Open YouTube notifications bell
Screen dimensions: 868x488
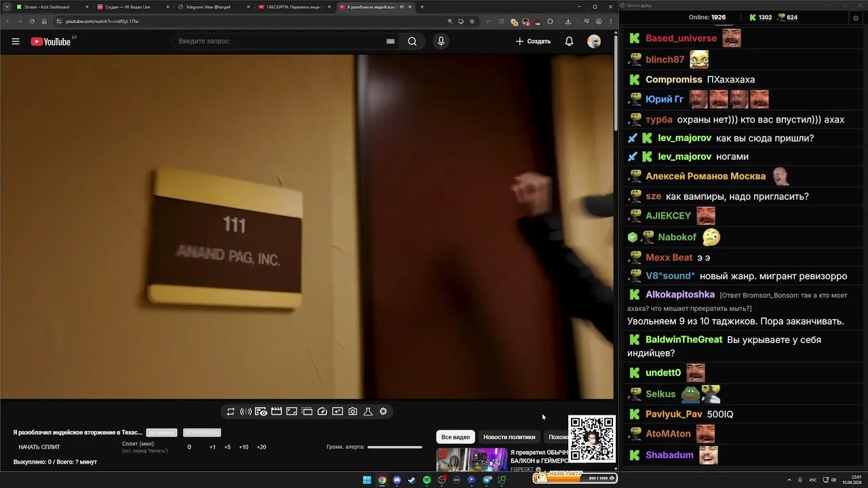[x=569, y=41]
